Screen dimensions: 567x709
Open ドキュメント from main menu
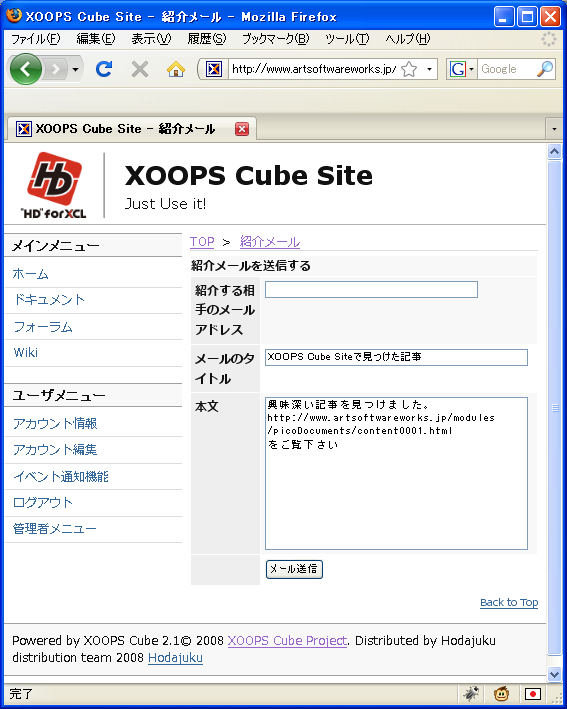[49, 299]
